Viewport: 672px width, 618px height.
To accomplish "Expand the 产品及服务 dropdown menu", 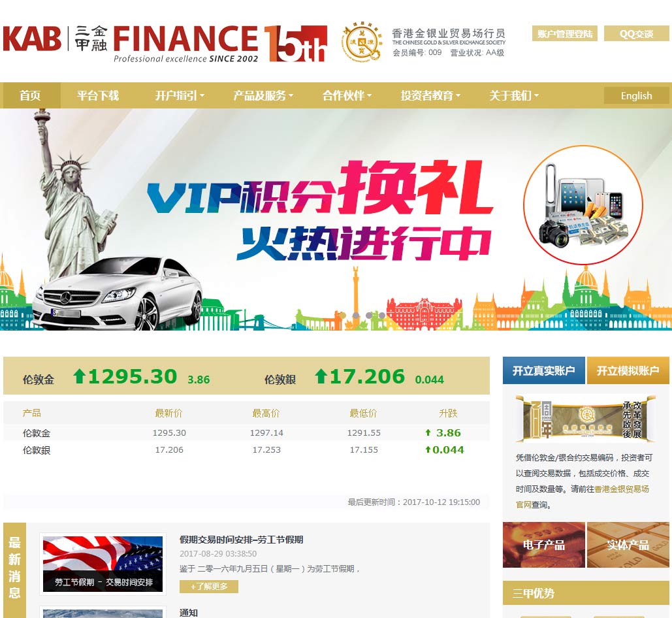I will 263,95.
